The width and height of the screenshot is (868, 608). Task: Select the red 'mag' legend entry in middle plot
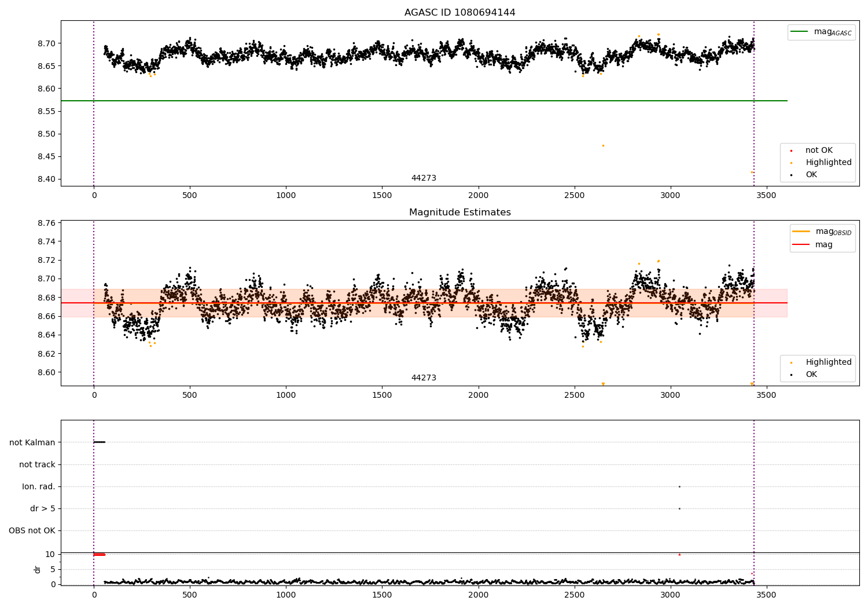tap(824, 245)
